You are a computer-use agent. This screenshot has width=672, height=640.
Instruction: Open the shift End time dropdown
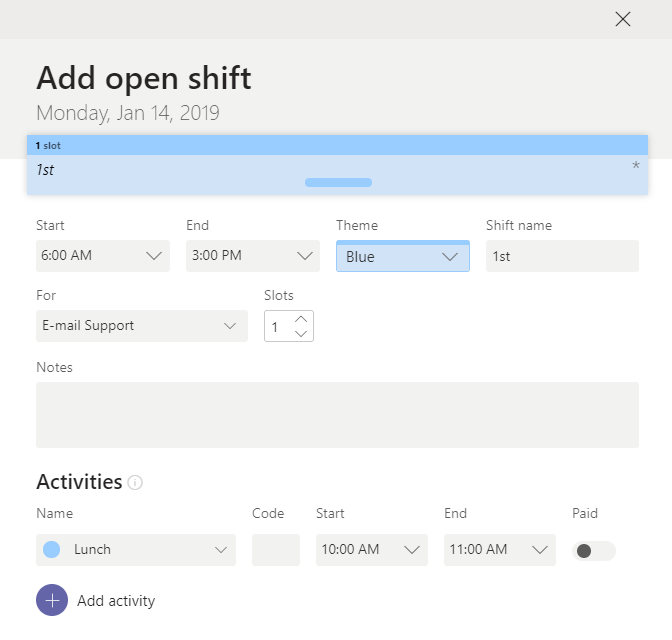(x=252, y=256)
